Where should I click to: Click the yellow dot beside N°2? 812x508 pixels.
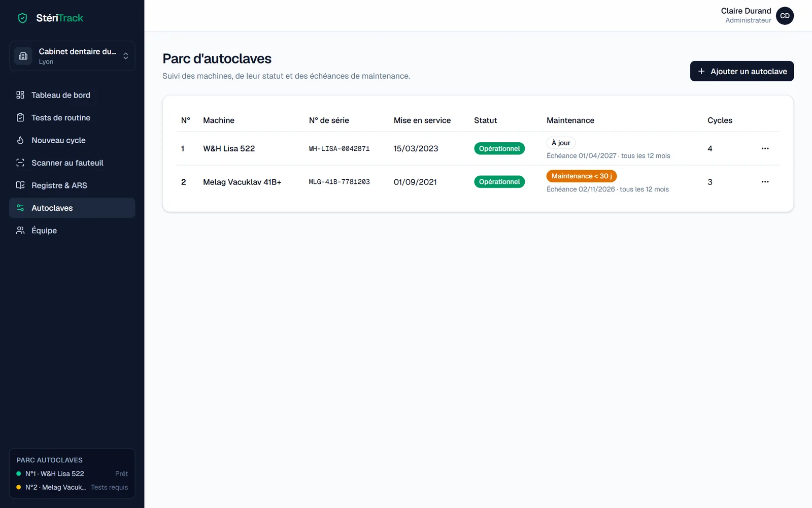(19, 487)
